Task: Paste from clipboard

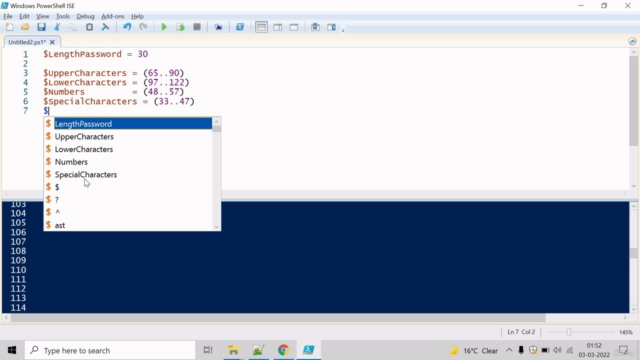Action: tap(89, 27)
